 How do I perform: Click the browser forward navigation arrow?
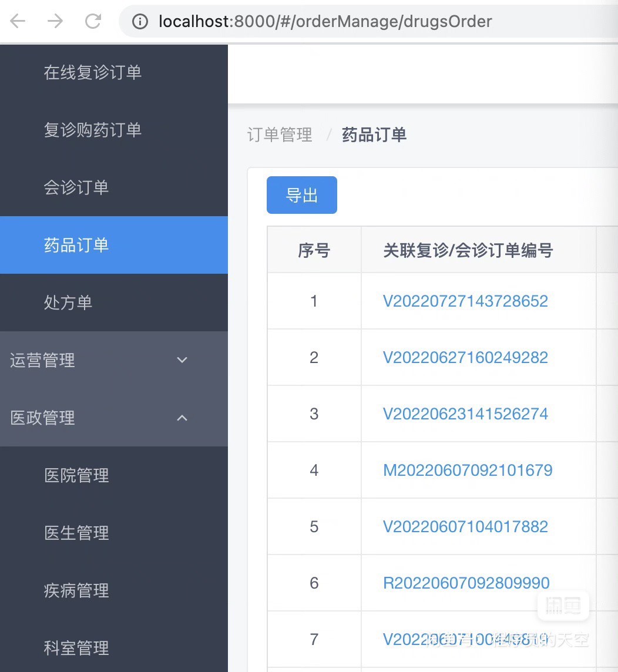click(x=56, y=21)
